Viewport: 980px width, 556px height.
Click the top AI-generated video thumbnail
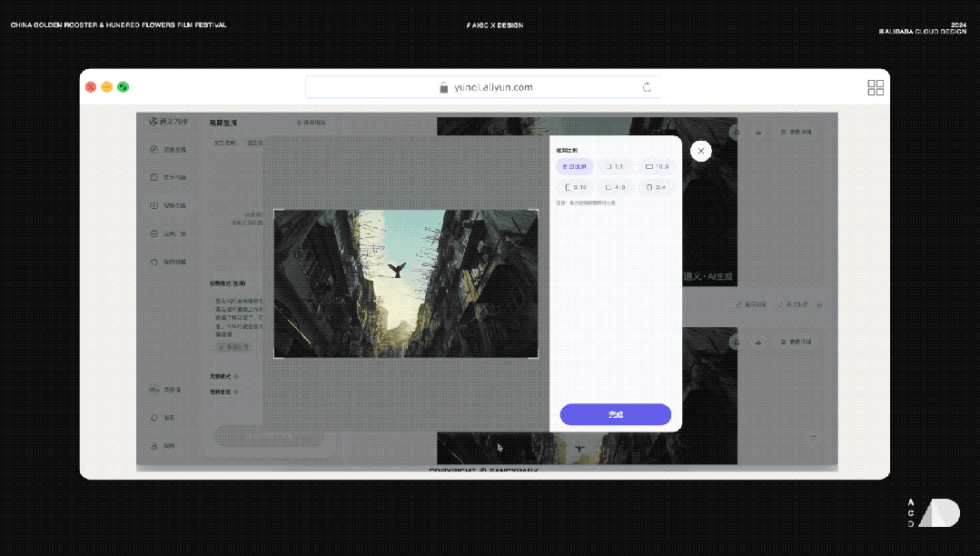coord(709,202)
